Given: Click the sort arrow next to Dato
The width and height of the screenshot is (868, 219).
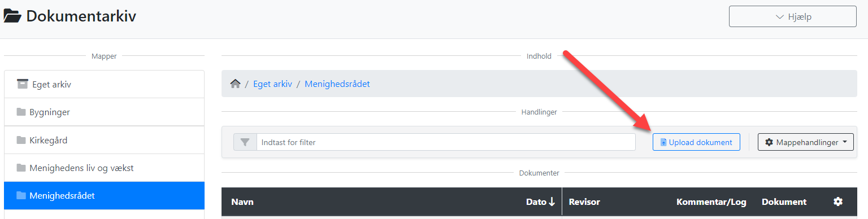Looking at the screenshot, I should [553, 202].
